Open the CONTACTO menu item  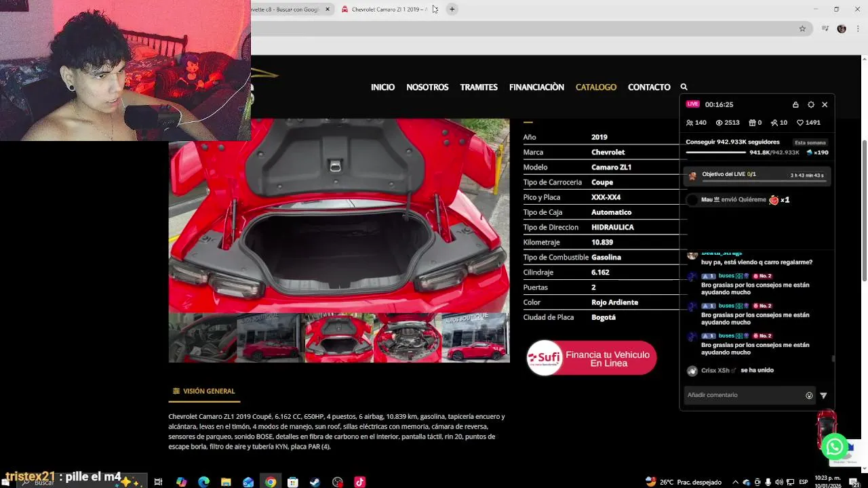(x=649, y=87)
